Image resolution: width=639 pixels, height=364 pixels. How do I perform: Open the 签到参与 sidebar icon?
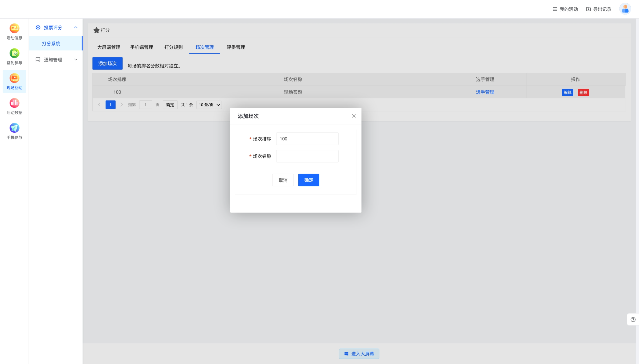[14, 53]
